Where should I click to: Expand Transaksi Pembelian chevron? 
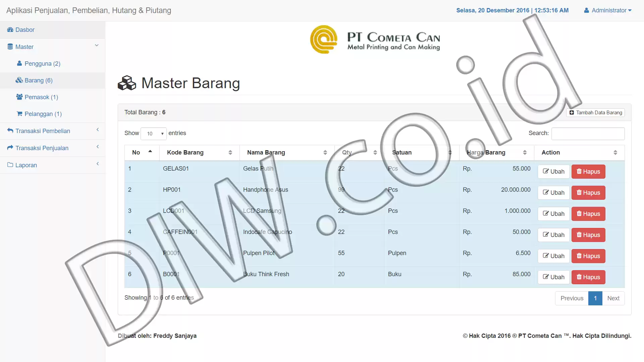click(98, 130)
